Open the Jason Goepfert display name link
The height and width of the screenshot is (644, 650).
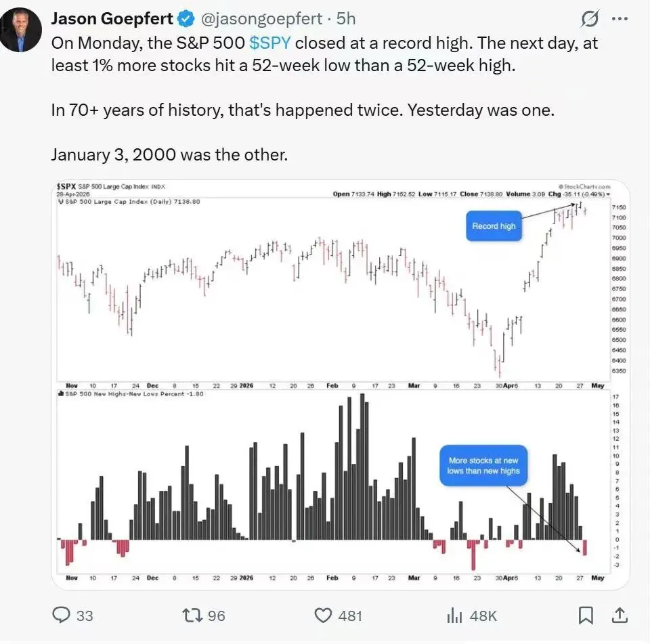click(x=112, y=19)
